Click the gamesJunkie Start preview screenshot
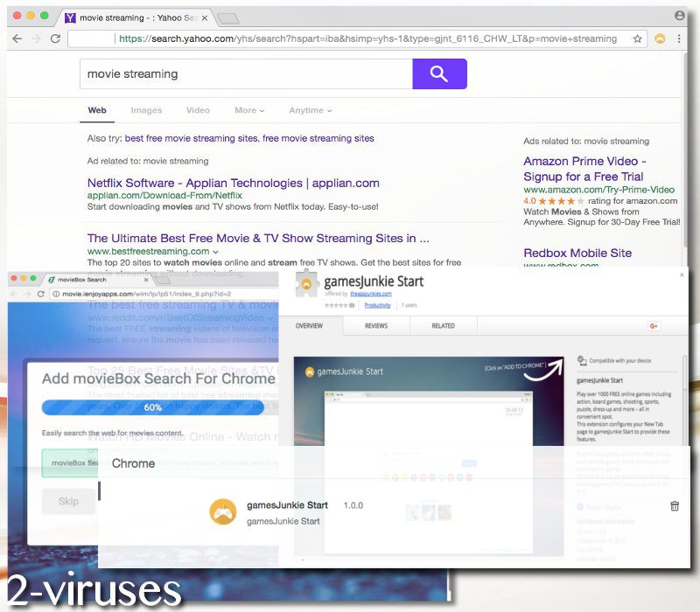The image size is (700, 612). click(x=429, y=456)
